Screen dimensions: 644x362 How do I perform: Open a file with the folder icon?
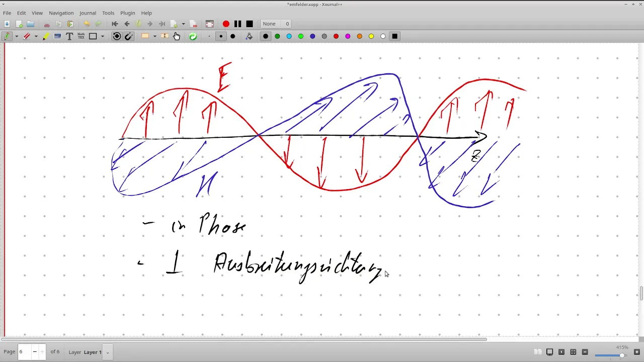tap(31, 24)
